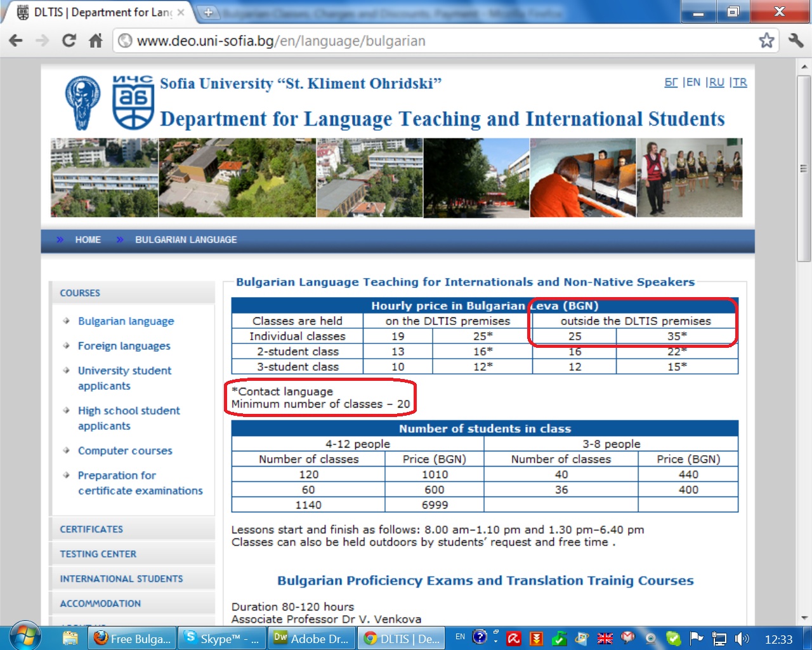Close the DLTIS browser tab

click(181, 13)
